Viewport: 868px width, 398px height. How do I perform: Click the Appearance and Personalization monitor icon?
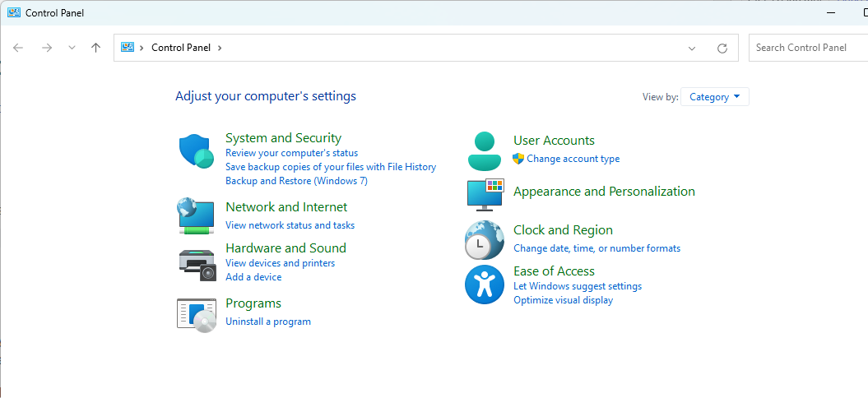[485, 195]
